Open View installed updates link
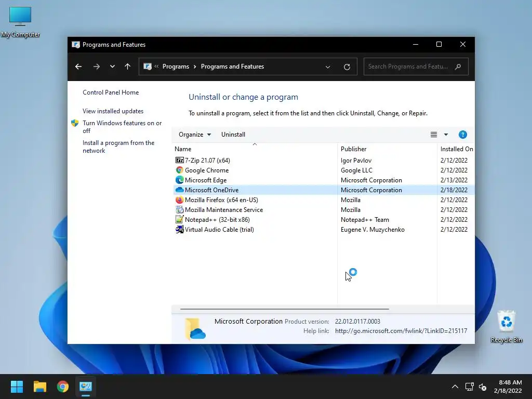The width and height of the screenshot is (532, 399). 113,111
